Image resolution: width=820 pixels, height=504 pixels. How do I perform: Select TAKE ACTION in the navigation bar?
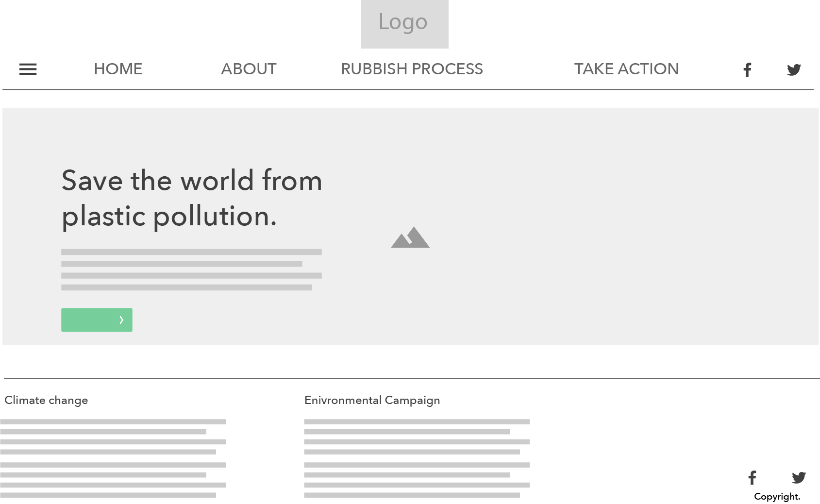click(626, 69)
